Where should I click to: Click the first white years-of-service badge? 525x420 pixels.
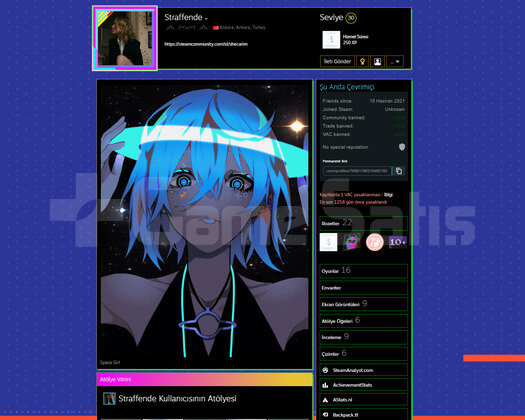(x=328, y=242)
